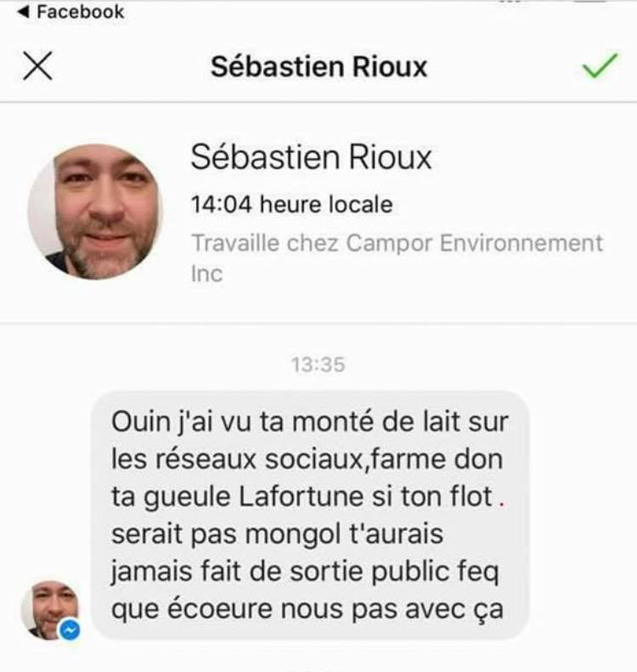Tap the 'Facebook' return label at the top
Screen dimensions: 637x672
[x=81, y=12]
